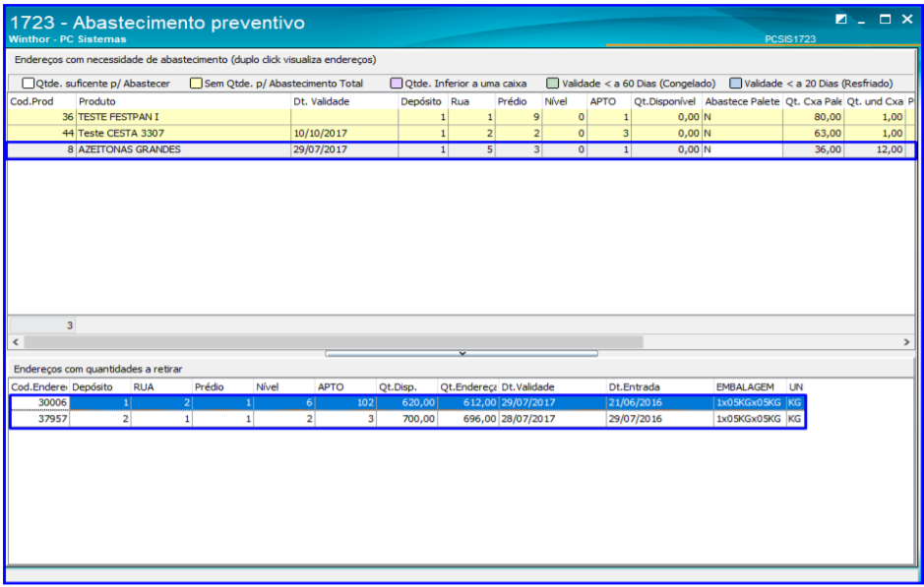Click the 29/07/2017 date in AZEITONAS row
Image resolution: width=924 pixels, height=587 pixels.
coord(344,149)
